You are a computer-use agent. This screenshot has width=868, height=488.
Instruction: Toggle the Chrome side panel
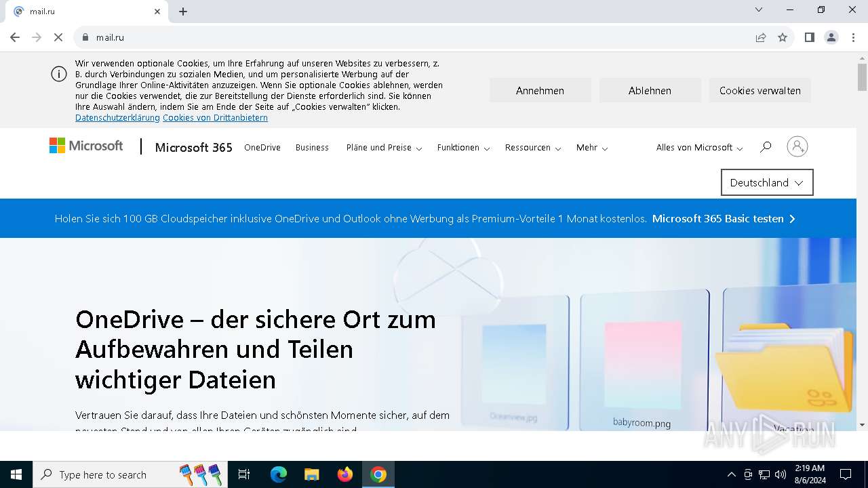(810, 37)
